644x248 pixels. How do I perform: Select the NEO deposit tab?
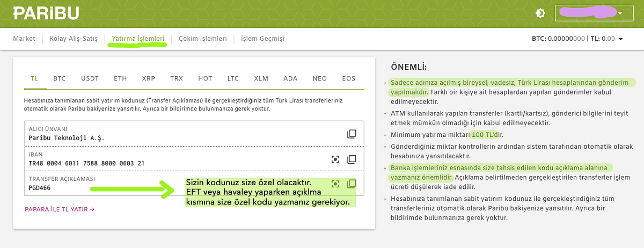[320, 78]
